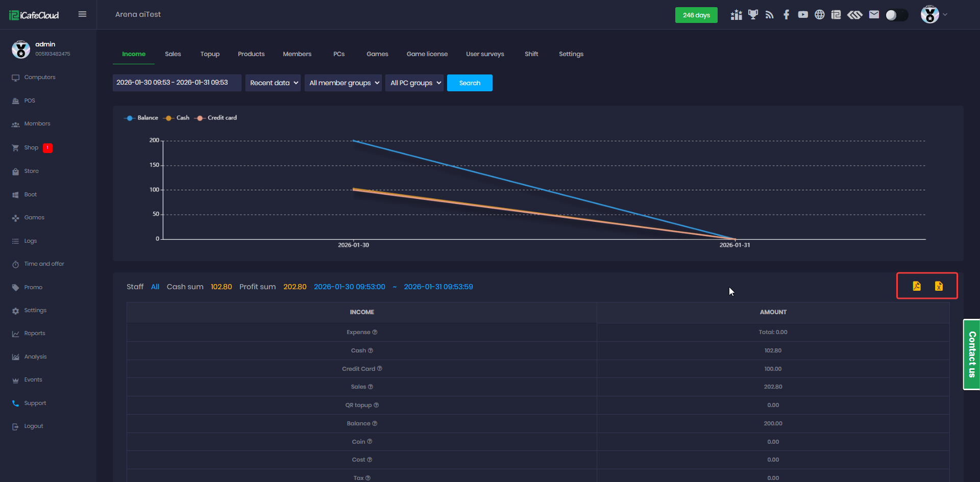980x482 pixels.
Task: Open the Facebook page icon
Action: coord(786,15)
